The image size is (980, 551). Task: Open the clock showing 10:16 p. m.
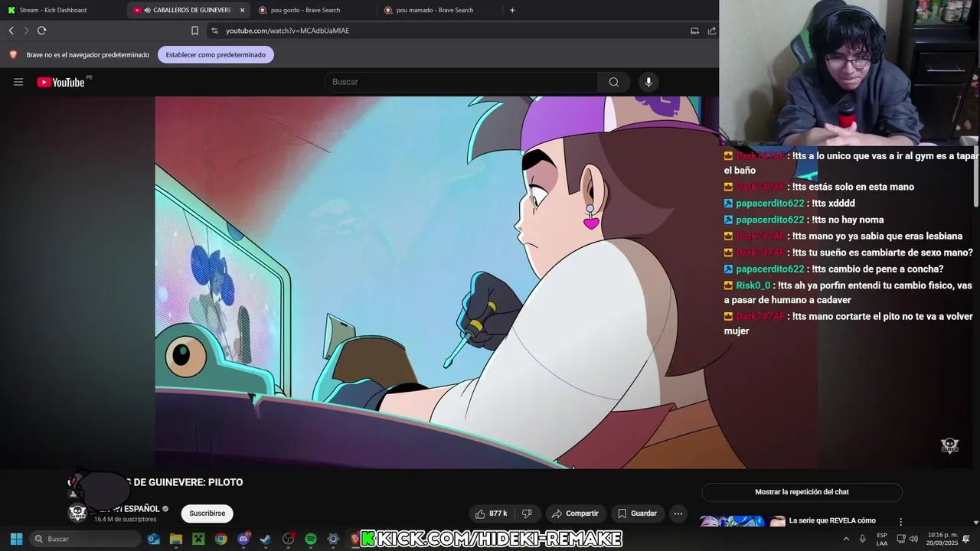(942, 539)
